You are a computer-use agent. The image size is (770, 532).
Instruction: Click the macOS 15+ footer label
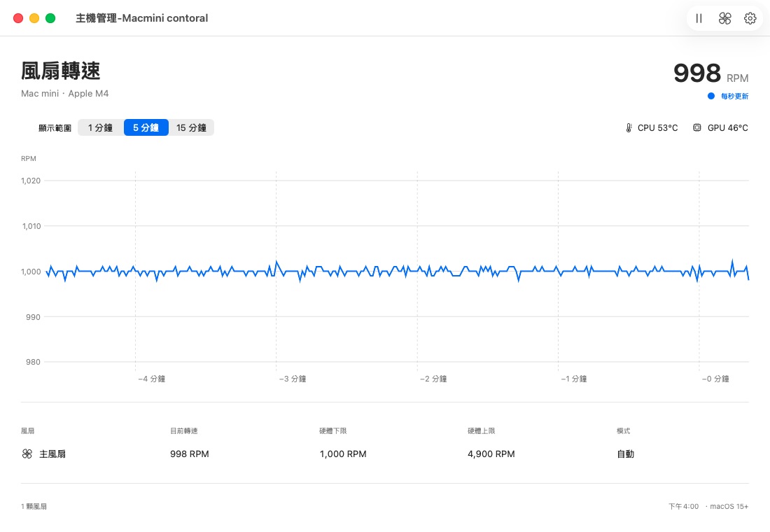729,507
